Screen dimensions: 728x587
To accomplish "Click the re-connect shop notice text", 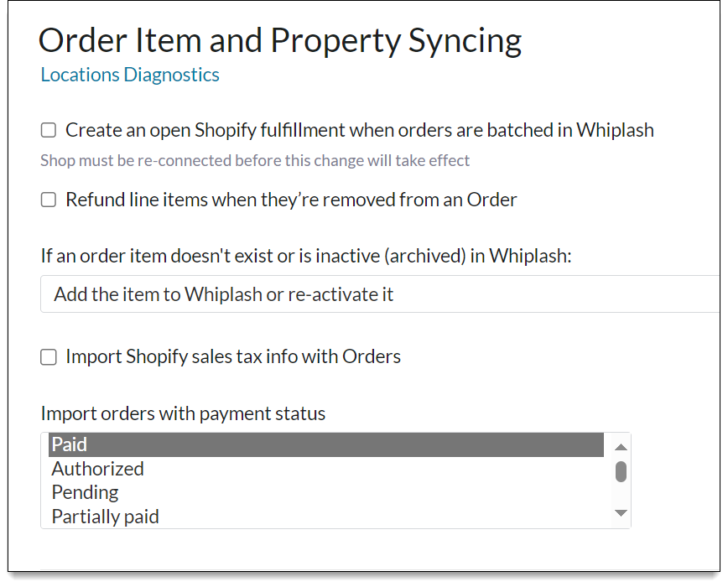I will [254, 160].
